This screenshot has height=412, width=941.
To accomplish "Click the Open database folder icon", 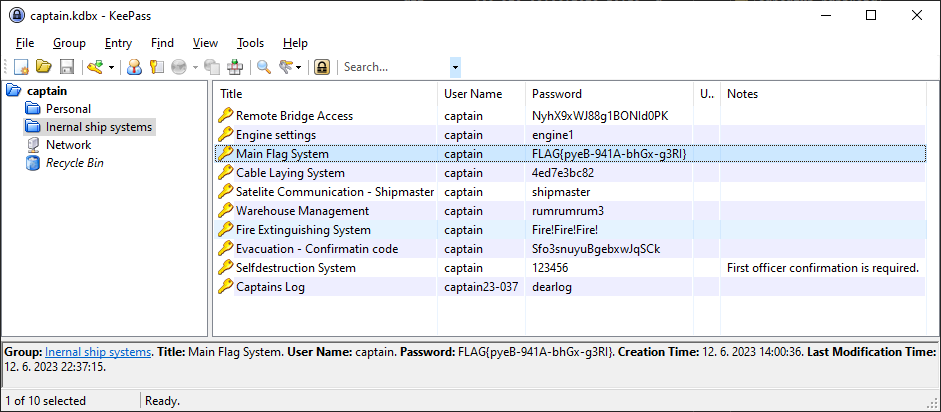I will 43,67.
